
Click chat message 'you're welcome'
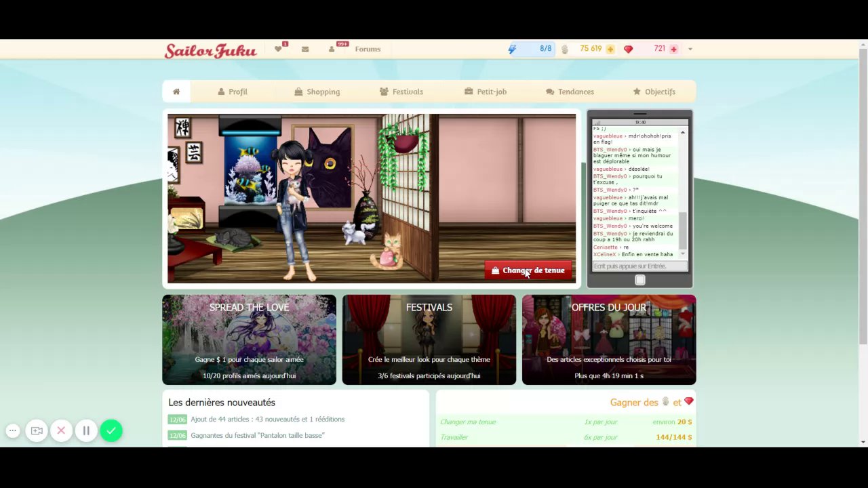tap(653, 226)
